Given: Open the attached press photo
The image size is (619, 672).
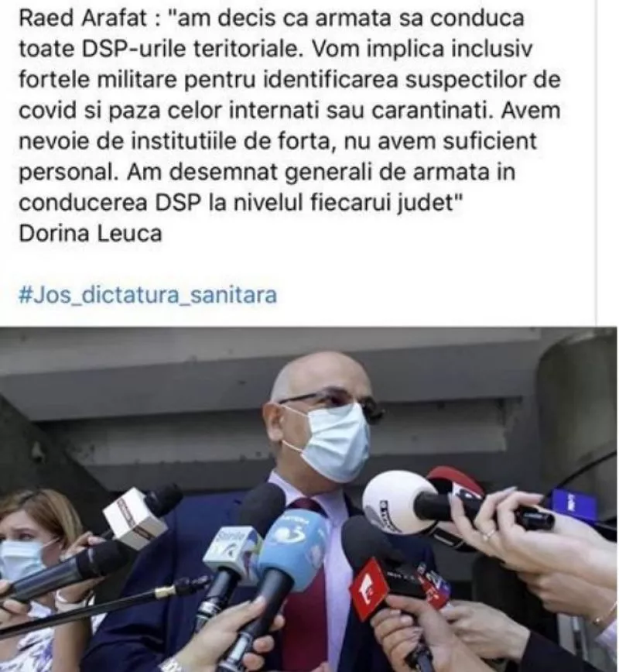Looking at the screenshot, I should click(309, 499).
